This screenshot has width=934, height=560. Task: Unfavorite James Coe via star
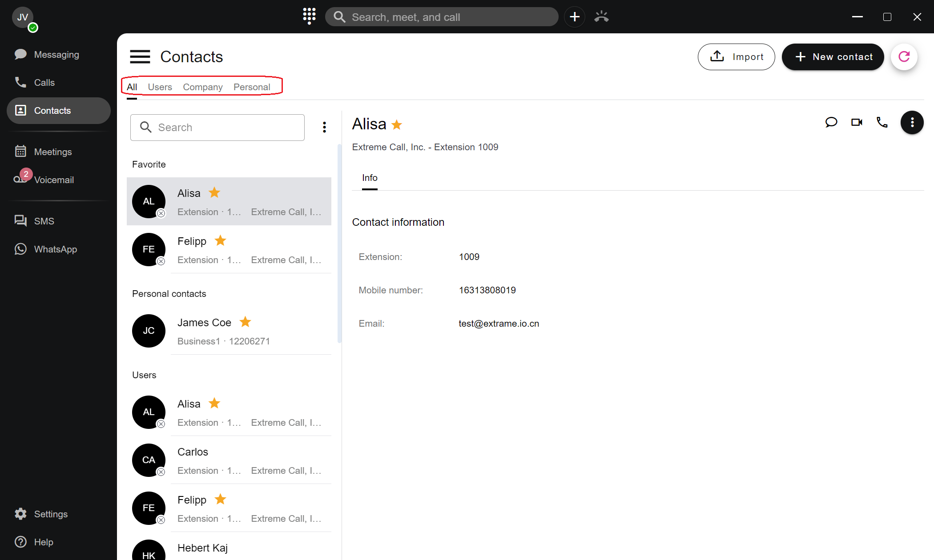pyautogui.click(x=245, y=322)
